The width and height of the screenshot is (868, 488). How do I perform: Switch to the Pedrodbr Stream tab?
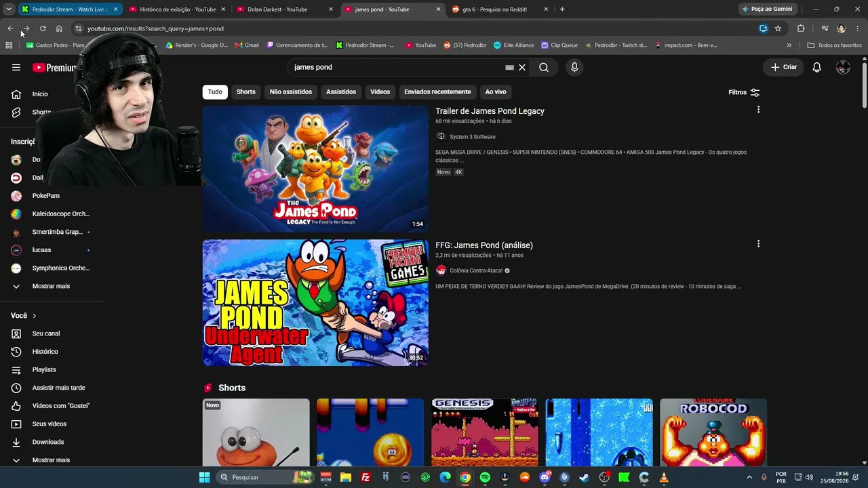[70, 9]
